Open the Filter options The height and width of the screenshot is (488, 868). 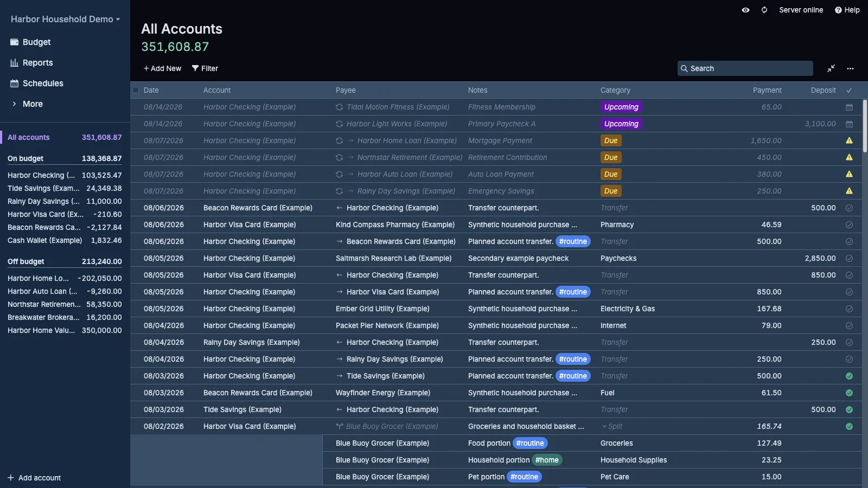click(x=205, y=68)
